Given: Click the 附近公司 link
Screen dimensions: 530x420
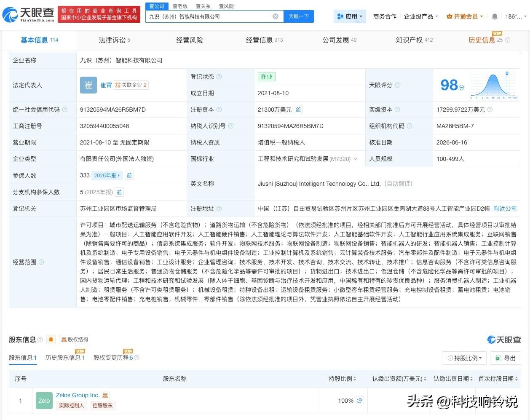Looking at the screenshot, I should click(x=505, y=209).
